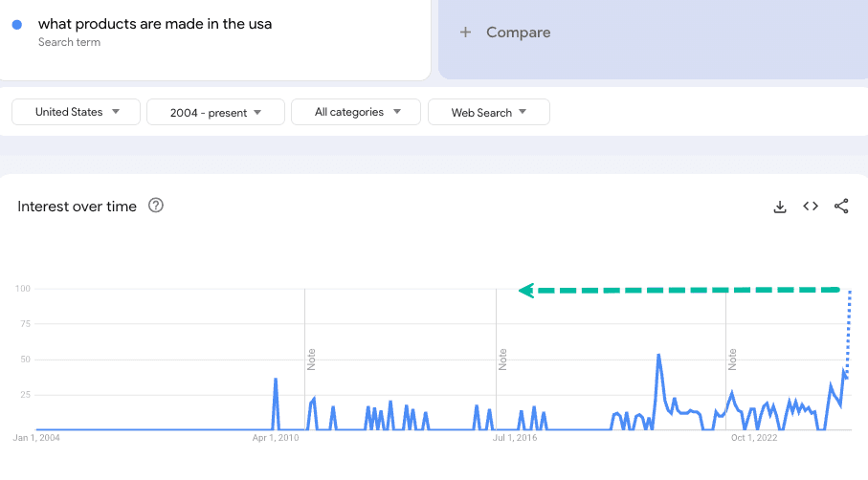The height and width of the screenshot is (480, 868).
Task: Click the Note marker near Jul 2016
Action: click(502, 359)
